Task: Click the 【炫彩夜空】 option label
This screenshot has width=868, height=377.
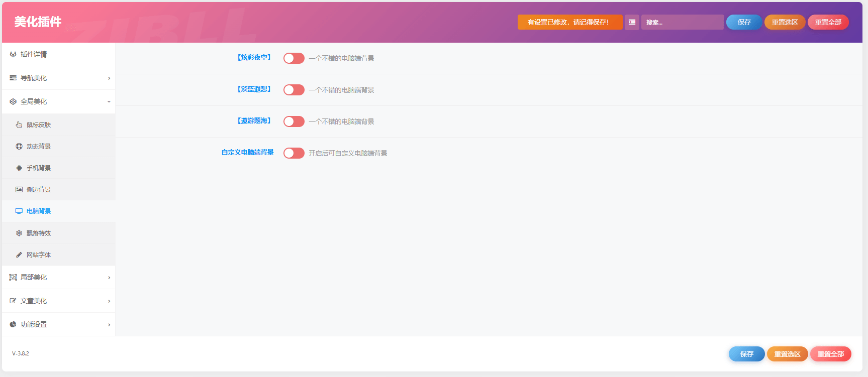Action: click(x=254, y=58)
